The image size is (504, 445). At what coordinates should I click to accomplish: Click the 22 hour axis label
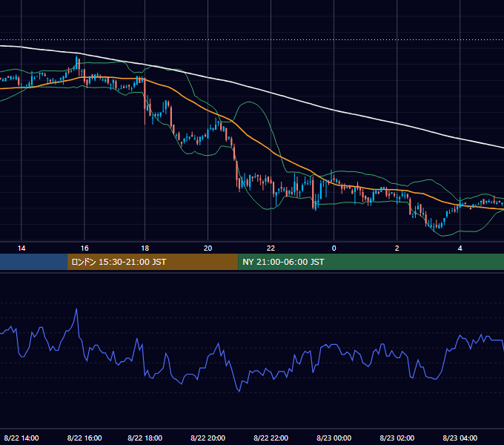click(x=271, y=248)
